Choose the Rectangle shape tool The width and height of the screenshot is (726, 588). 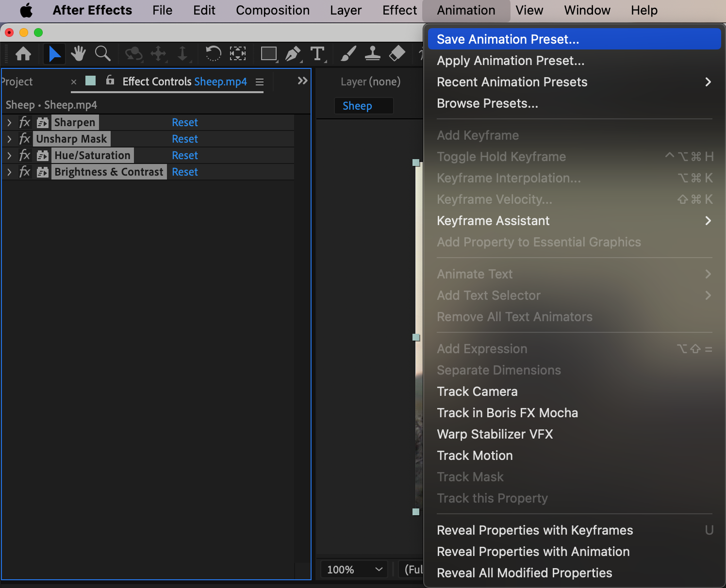click(x=268, y=53)
